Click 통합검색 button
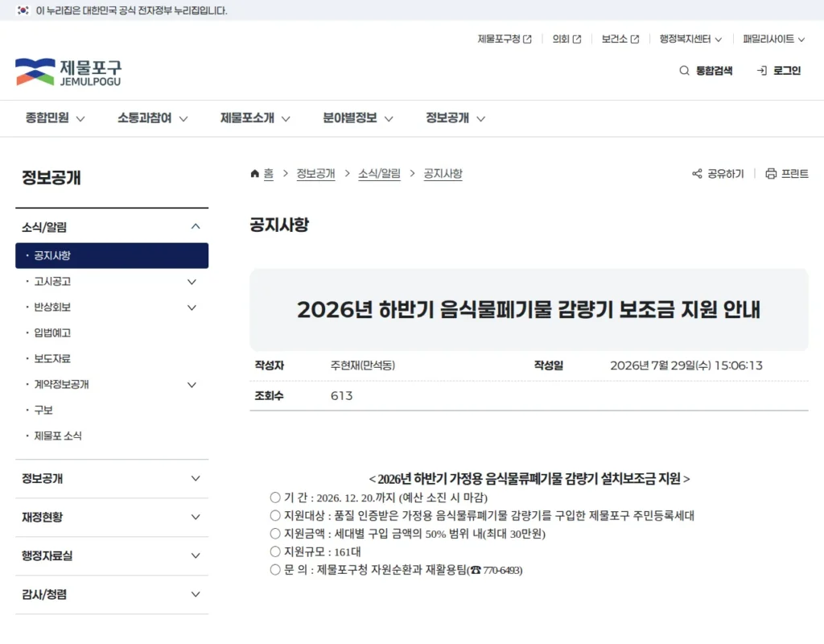 706,71
